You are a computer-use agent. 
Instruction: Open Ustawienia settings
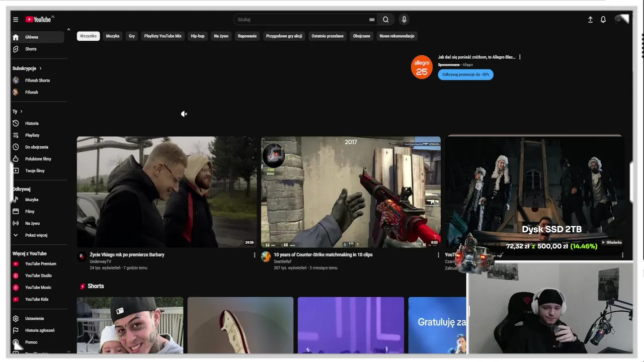point(38,319)
